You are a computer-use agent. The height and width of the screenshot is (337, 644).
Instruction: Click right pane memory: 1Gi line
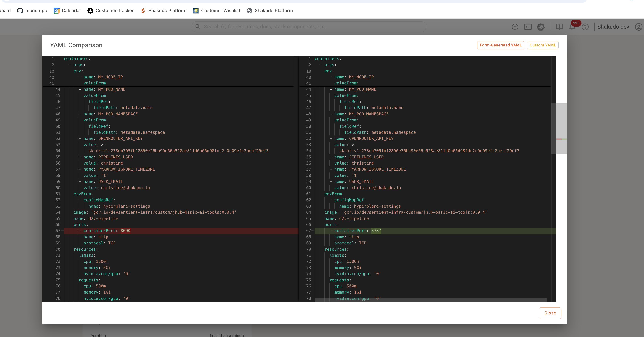click(348, 292)
